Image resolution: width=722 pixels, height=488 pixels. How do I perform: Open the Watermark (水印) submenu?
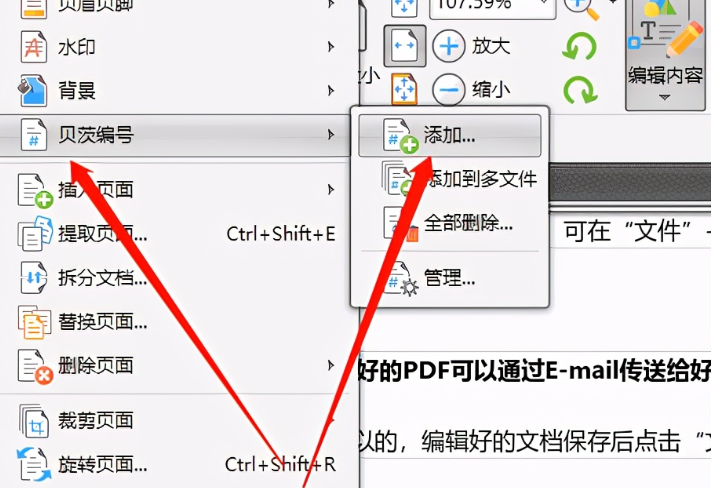175,47
